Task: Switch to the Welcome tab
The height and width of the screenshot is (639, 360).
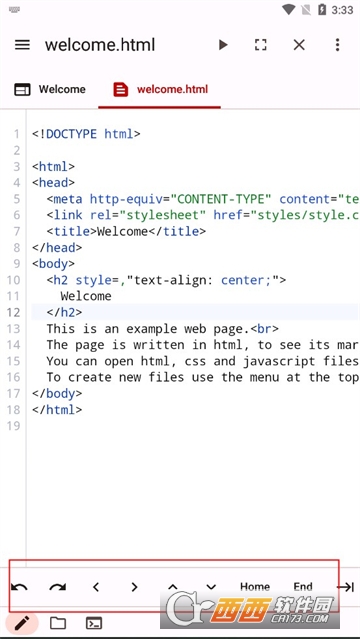Action: tap(50, 89)
